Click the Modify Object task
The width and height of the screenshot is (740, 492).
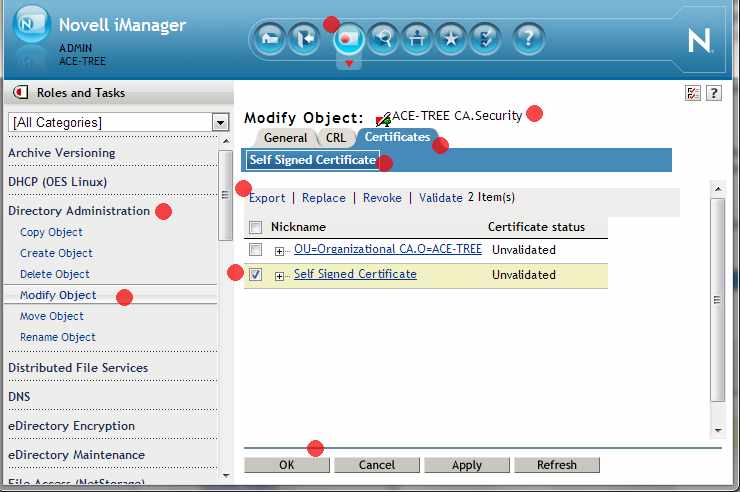(x=58, y=295)
